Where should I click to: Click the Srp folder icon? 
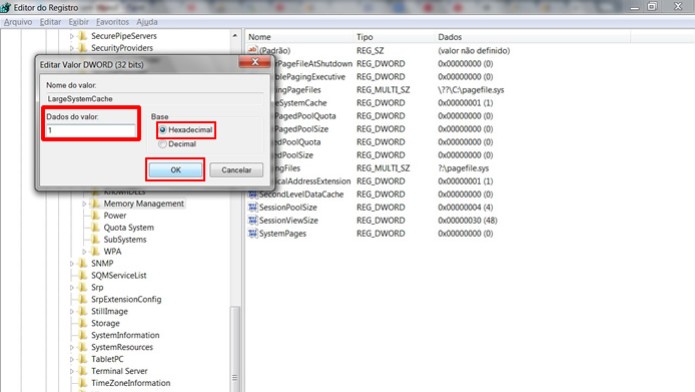pos(83,287)
